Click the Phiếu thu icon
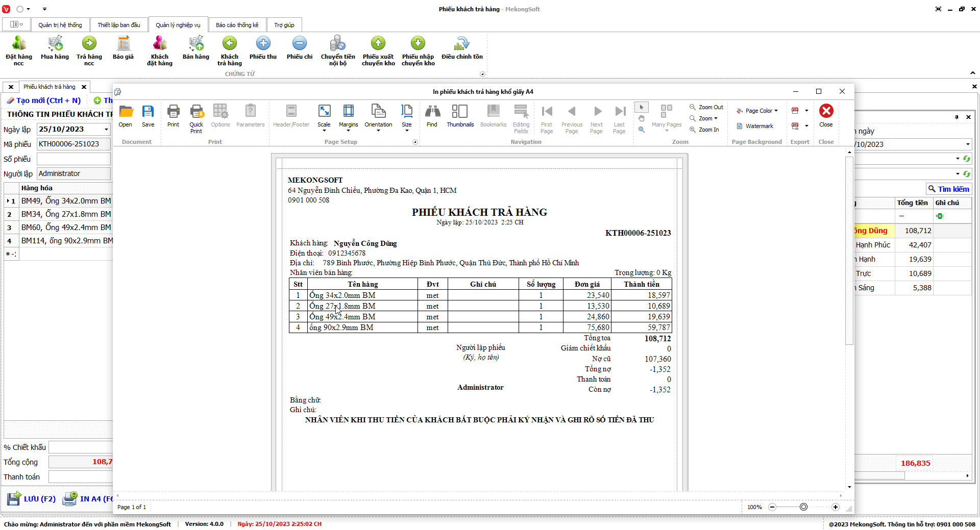Screen dimensions: 980x530 click(x=263, y=48)
